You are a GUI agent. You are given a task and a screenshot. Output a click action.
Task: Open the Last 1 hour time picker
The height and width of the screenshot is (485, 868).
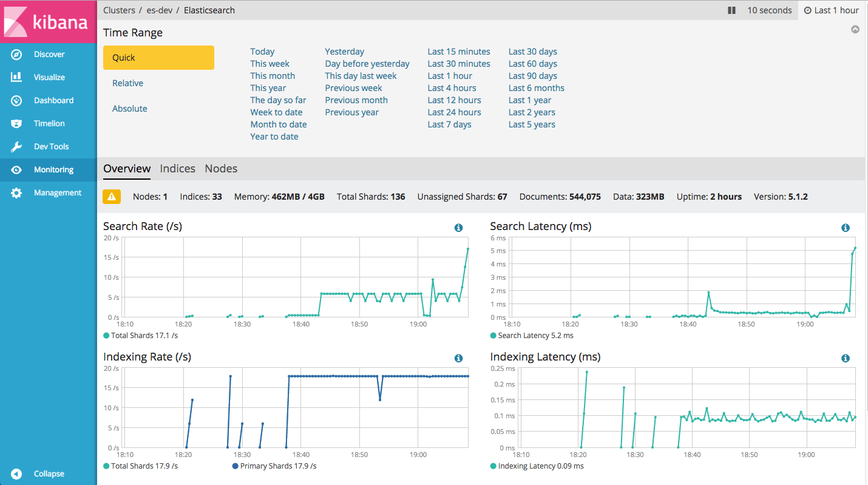point(832,10)
